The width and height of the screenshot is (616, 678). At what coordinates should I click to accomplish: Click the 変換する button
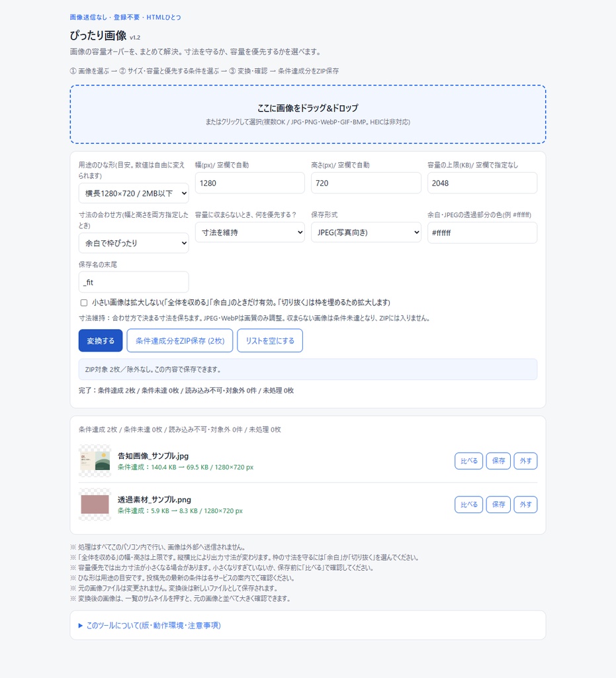100,341
